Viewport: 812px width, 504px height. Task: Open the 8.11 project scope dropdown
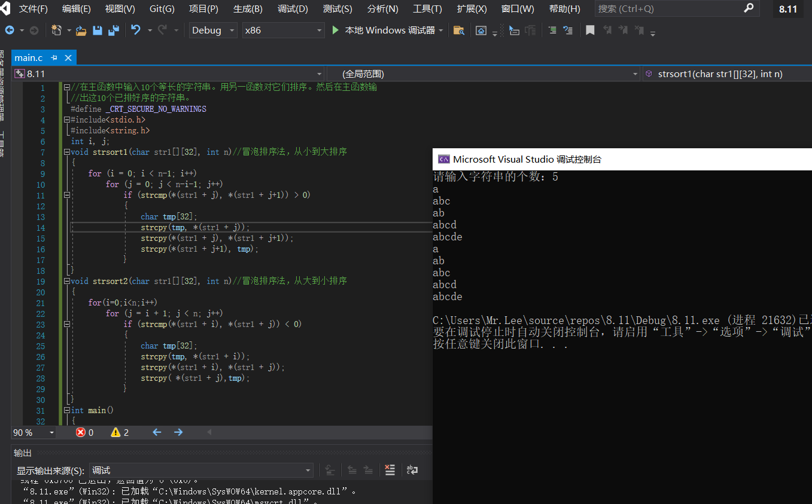tap(168, 74)
